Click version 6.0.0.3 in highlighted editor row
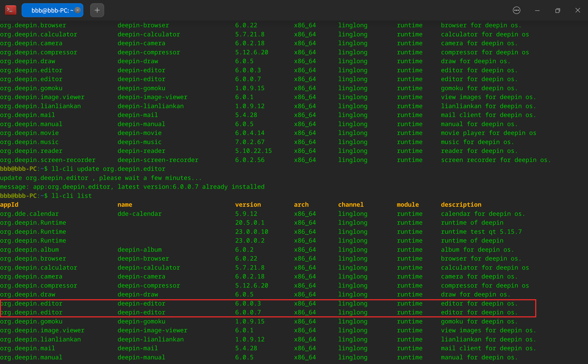Viewport: 588px width, 364px height. tap(248, 303)
